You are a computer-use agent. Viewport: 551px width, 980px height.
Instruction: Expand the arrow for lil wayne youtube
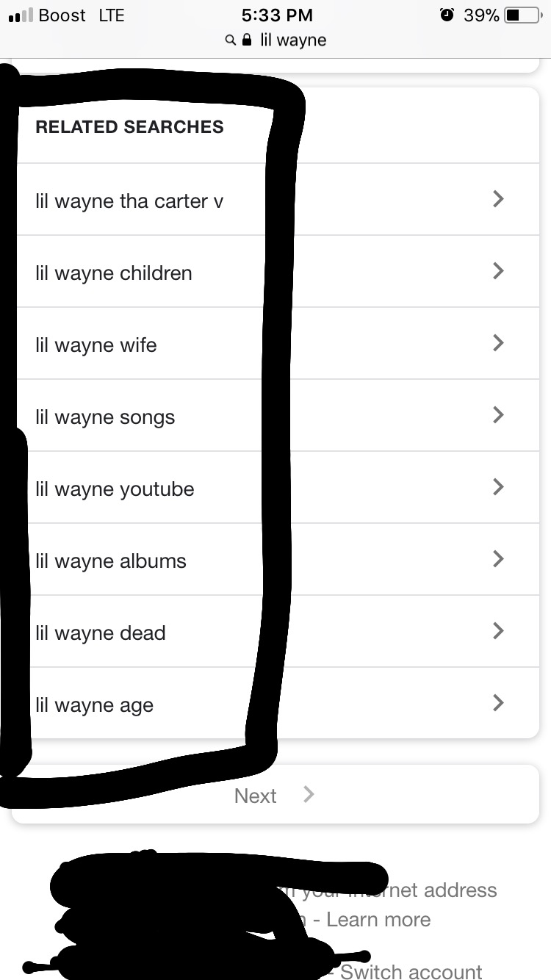tap(498, 487)
